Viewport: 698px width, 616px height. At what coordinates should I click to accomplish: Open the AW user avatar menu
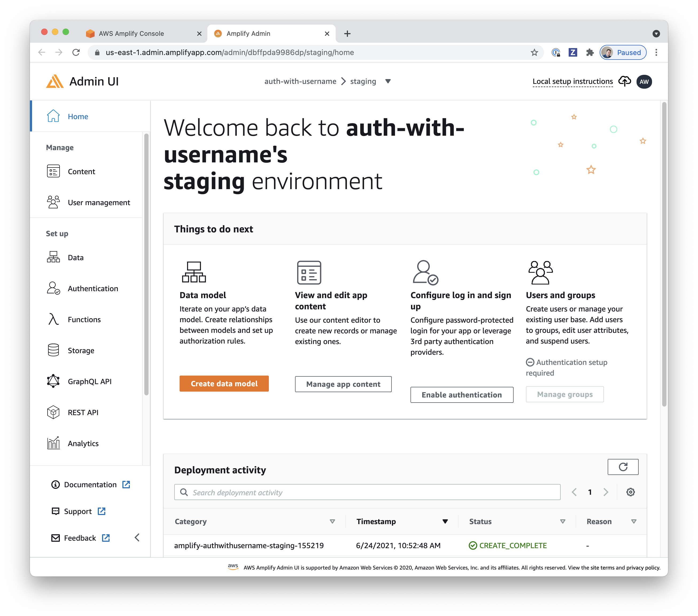click(644, 81)
